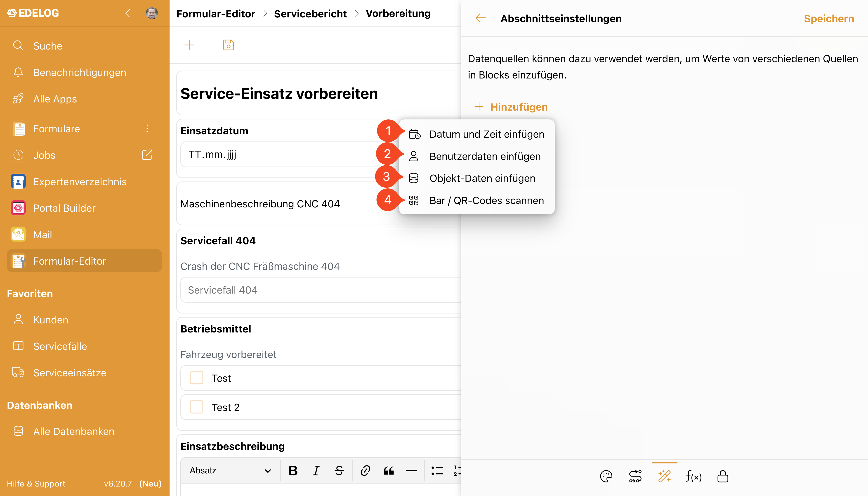The height and width of the screenshot is (496, 868).
Task: Toggle strikethrough formatting
Action: coord(339,470)
